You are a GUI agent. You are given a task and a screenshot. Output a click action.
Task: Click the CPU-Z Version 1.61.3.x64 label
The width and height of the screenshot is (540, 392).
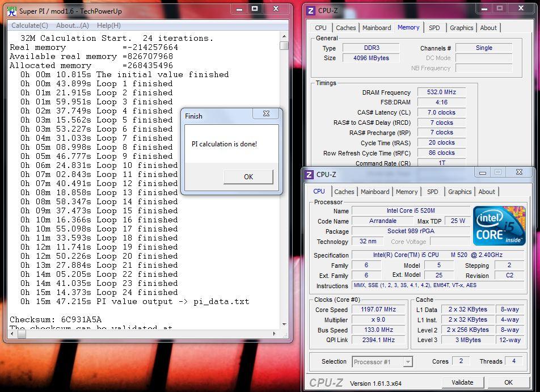coord(376,383)
